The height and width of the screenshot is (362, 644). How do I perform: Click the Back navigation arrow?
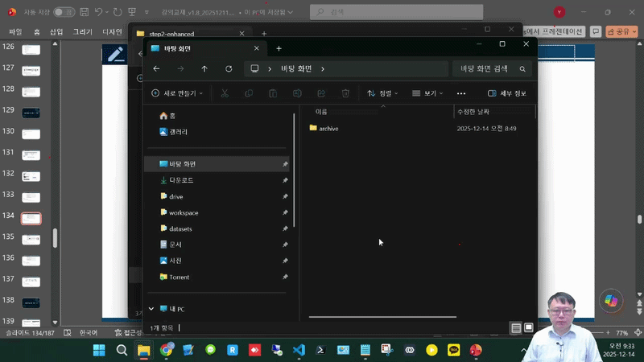[156, 69]
